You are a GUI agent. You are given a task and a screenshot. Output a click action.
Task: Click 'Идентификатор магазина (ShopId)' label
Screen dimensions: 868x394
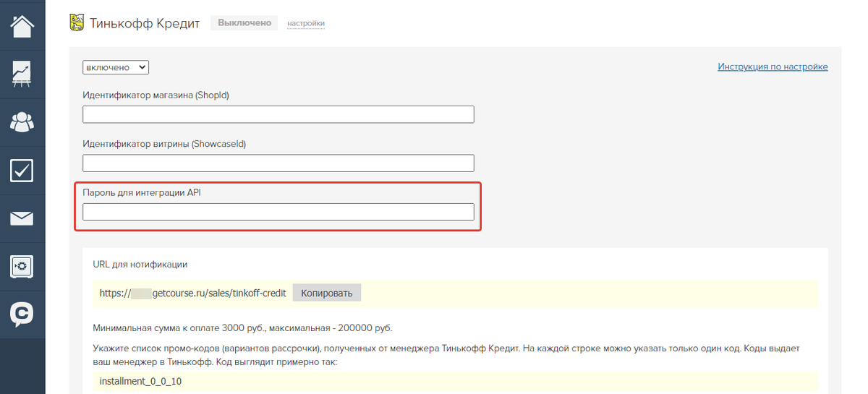pos(156,95)
